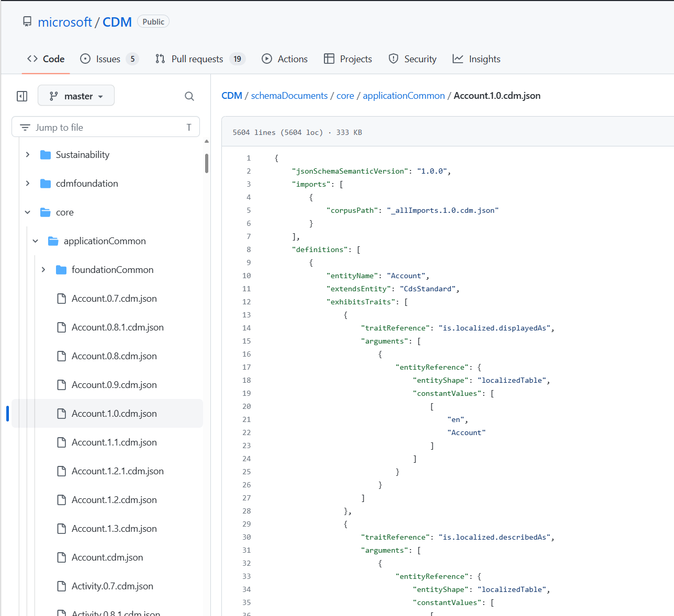674x616 pixels.
Task: Click the repository icon next to microsoft
Action: tap(27, 21)
